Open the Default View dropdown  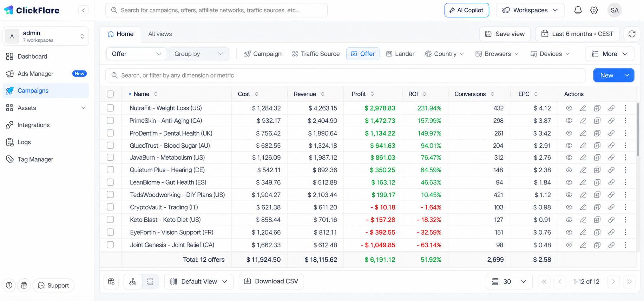click(x=199, y=281)
